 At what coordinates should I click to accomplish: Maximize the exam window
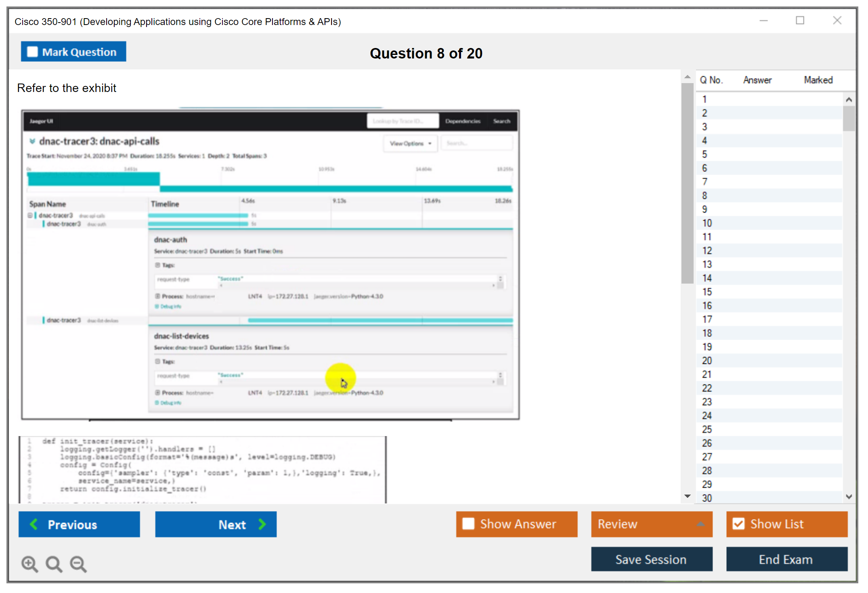800,21
